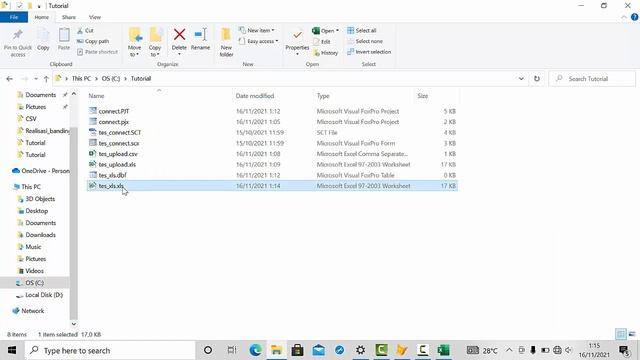Click the Cut scissors icon
The height and width of the screenshot is (360, 640).
pyautogui.click(x=80, y=31)
